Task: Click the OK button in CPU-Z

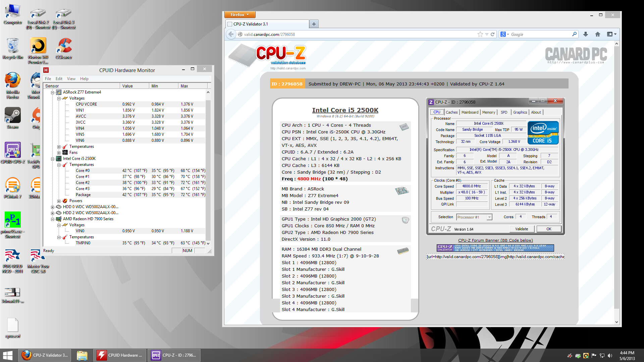Action: 549,229
